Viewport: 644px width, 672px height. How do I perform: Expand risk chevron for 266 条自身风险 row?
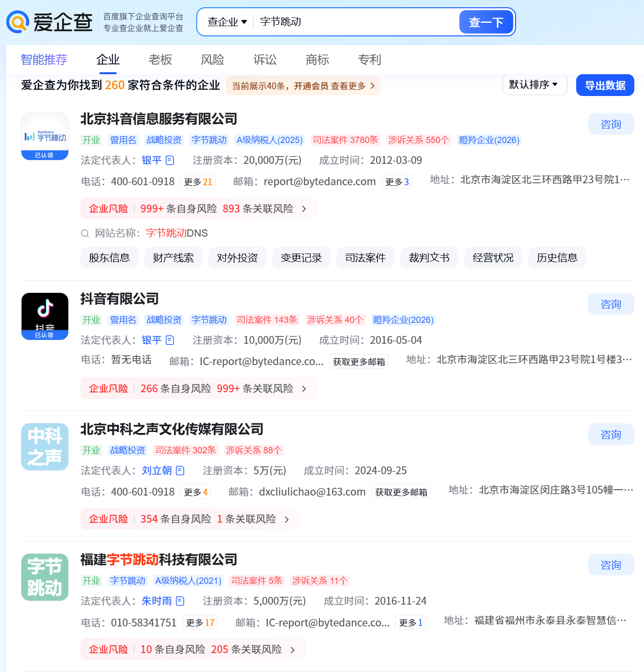[304, 388]
